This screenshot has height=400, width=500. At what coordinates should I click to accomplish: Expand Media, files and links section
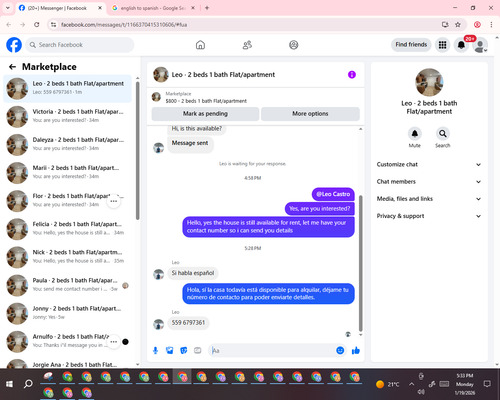[x=429, y=199]
